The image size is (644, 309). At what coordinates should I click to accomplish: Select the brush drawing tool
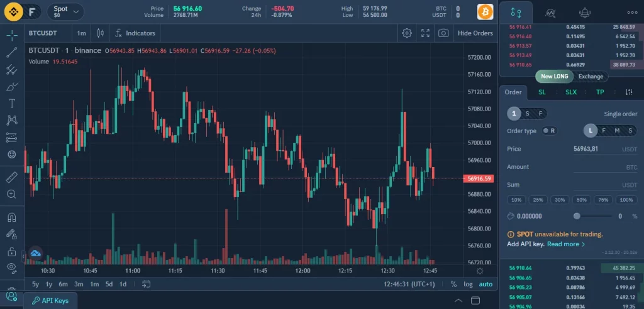tap(12, 87)
